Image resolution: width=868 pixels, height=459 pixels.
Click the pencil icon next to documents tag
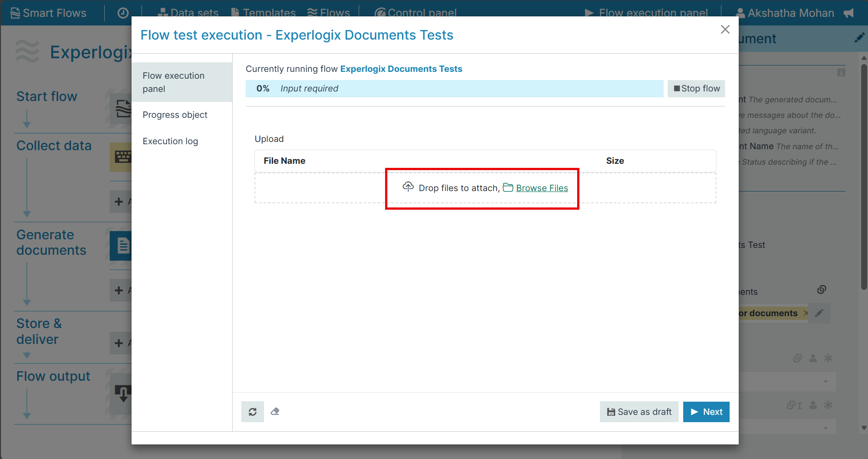[x=819, y=313]
